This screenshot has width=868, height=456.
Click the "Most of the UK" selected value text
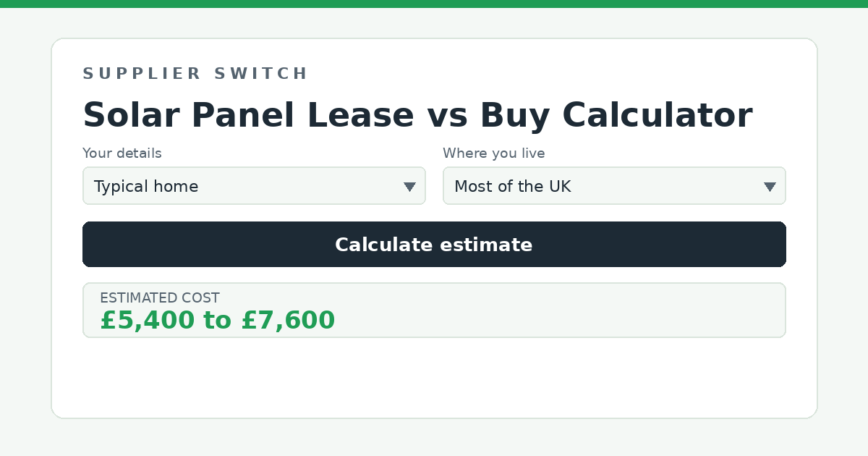tap(513, 187)
